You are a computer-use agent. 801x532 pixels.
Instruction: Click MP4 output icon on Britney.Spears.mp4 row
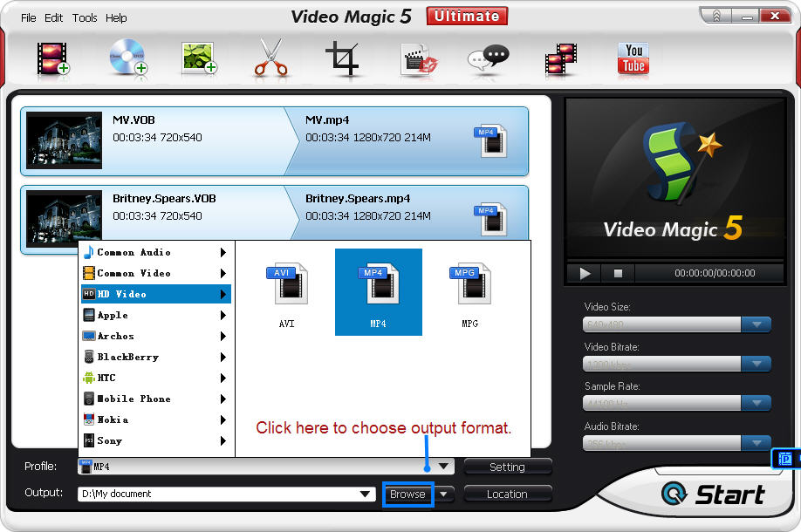[490, 220]
